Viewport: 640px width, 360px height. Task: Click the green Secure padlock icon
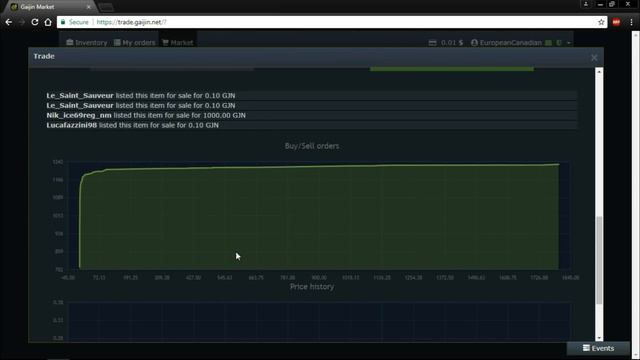tap(63, 22)
